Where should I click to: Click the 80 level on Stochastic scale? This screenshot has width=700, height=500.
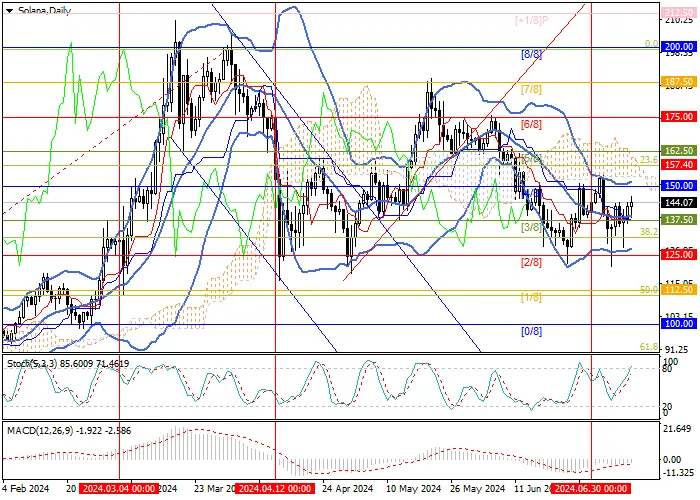[667, 369]
